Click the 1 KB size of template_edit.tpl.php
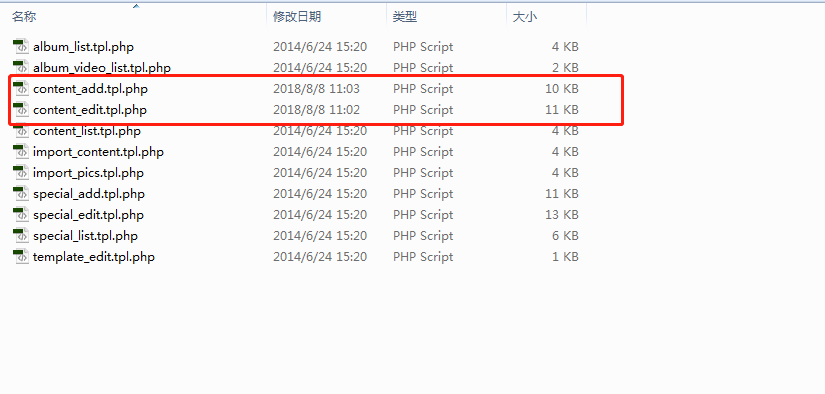The width and height of the screenshot is (825, 394). [x=565, y=257]
